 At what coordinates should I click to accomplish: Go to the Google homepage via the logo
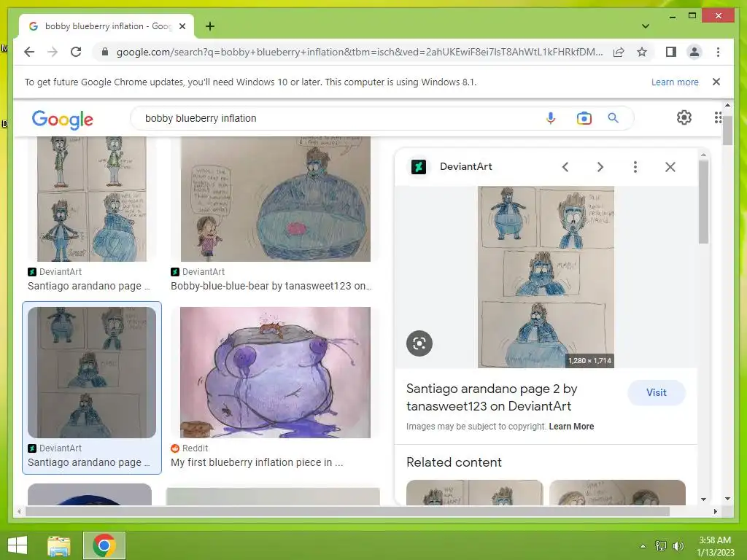pyautogui.click(x=63, y=119)
